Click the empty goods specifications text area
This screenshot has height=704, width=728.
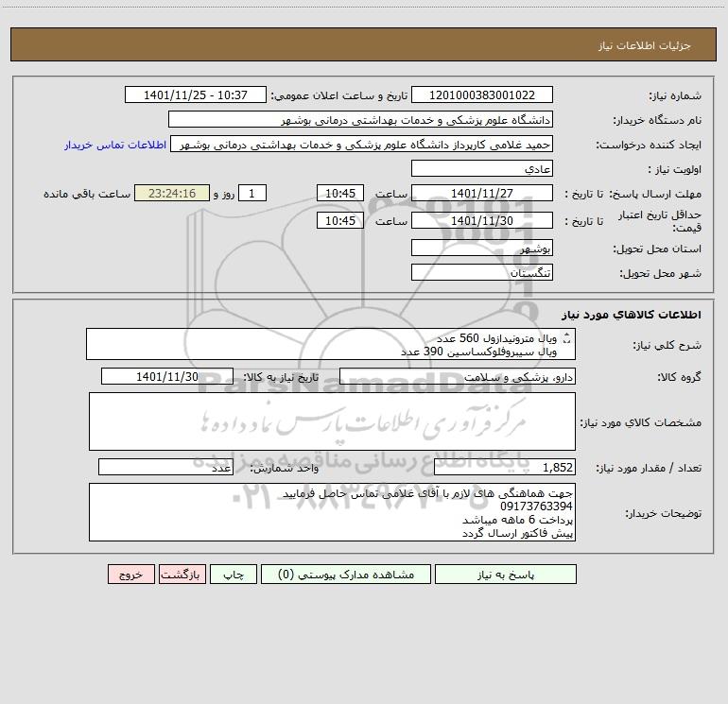[x=332, y=421]
